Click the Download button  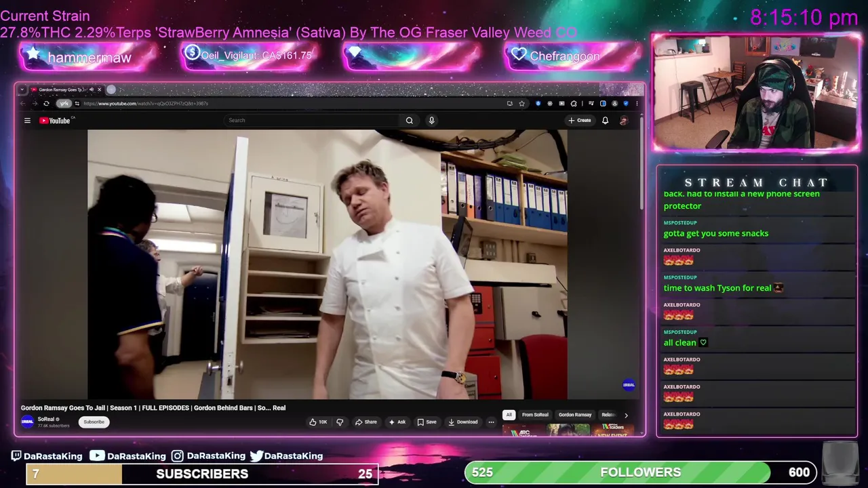click(462, 422)
